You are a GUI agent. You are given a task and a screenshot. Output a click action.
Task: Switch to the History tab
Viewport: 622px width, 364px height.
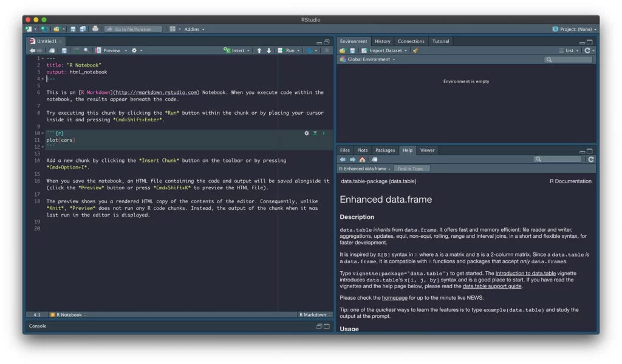[x=383, y=41]
